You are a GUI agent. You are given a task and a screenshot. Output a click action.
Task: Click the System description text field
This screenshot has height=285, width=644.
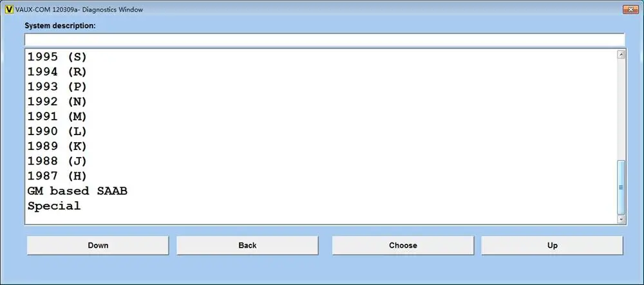click(325, 40)
